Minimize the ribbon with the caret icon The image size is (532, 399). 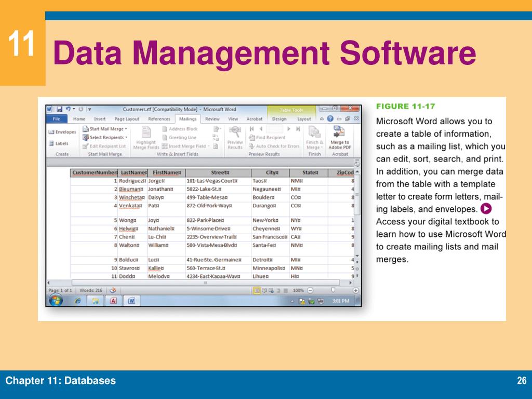click(322, 119)
